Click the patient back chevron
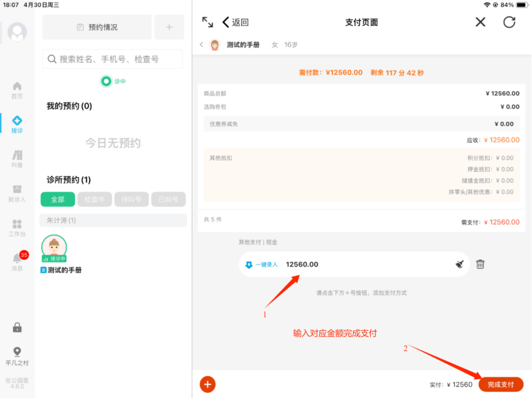Image resolution: width=532 pixels, height=399 pixels. click(201, 45)
